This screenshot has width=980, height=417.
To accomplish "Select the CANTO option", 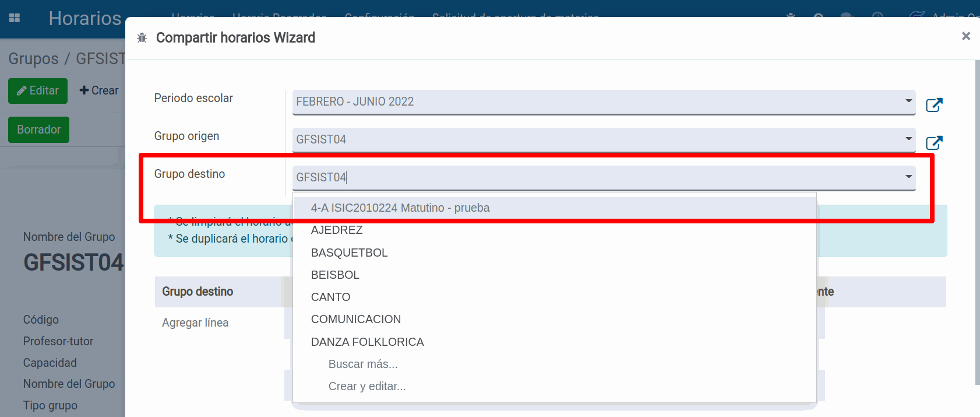I will click(x=330, y=297).
